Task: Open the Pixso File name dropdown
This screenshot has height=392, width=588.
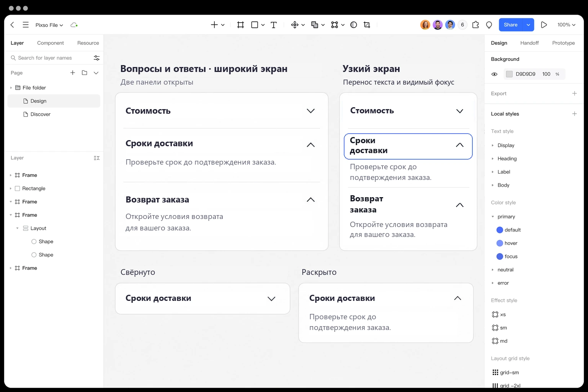Action: click(x=49, y=25)
